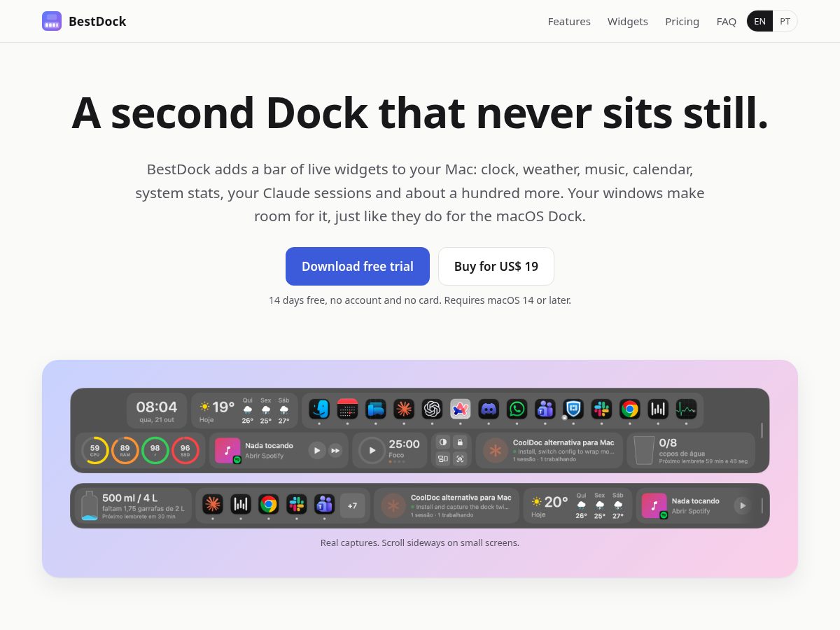Screen dimensions: 840x630
Task: Open the audio bars icon in the +7 row
Action: point(241,504)
